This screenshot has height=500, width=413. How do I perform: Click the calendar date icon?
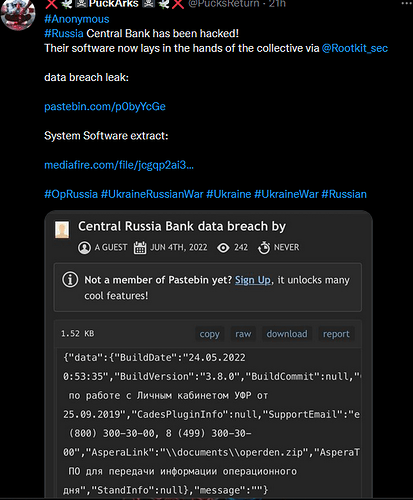(140, 248)
